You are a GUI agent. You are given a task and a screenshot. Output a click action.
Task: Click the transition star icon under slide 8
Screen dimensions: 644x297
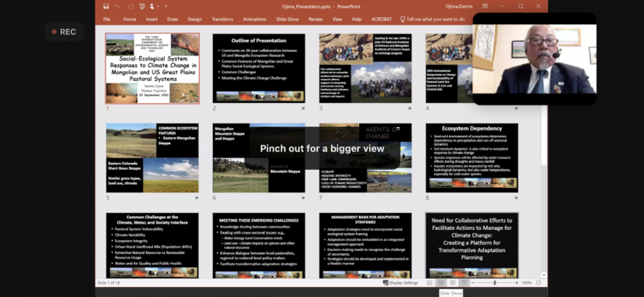tap(516, 198)
